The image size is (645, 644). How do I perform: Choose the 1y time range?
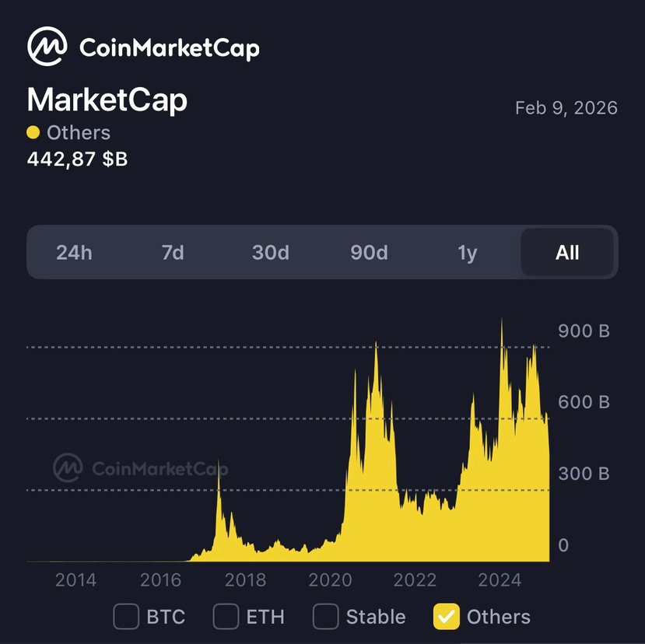[x=467, y=253]
